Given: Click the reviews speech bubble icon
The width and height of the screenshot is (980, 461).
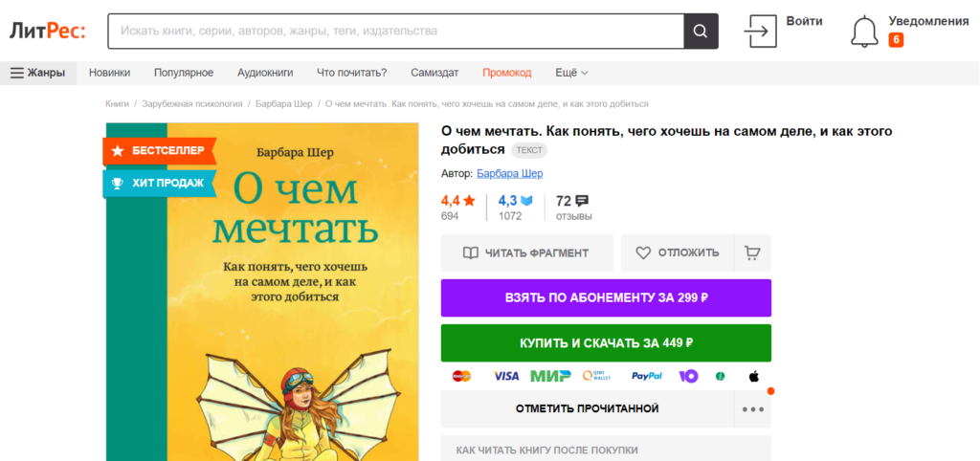Looking at the screenshot, I should click(582, 201).
